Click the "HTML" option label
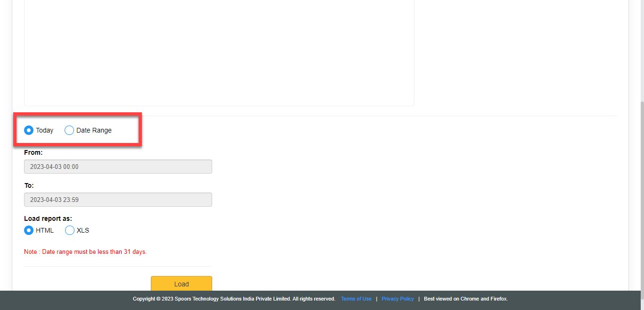The width and height of the screenshot is (644, 310). 45,230
